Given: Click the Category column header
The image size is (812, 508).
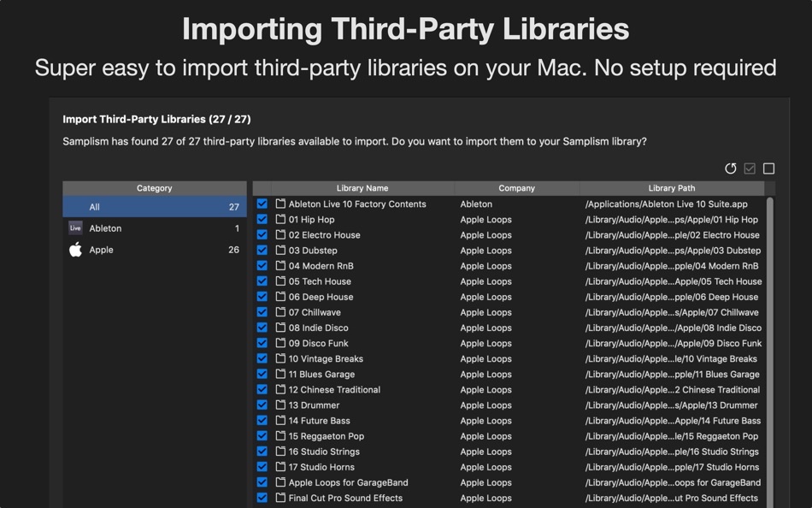Looking at the screenshot, I should 155,188.
